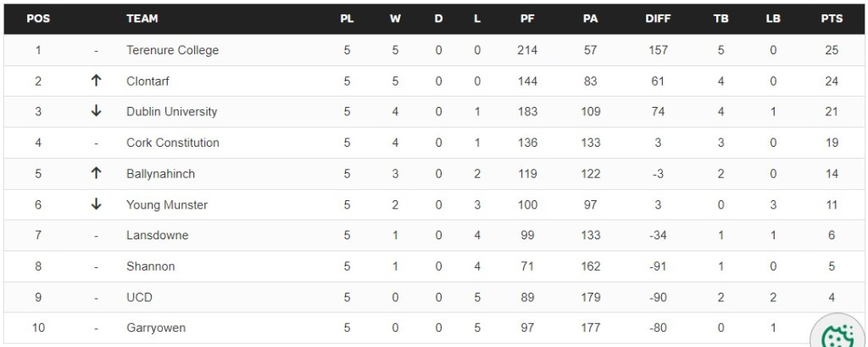Click the POS column header
The height and width of the screenshot is (347, 868).
point(38,19)
